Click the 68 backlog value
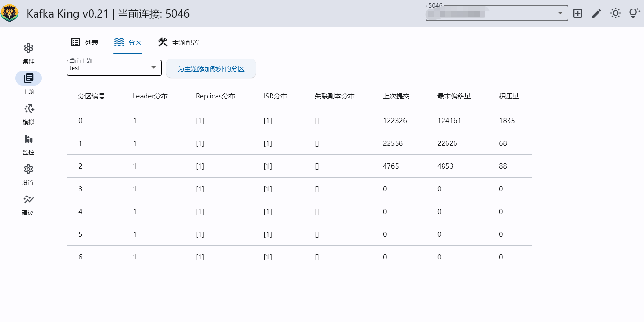Viewport: 644px width, 322px height. (503, 143)
